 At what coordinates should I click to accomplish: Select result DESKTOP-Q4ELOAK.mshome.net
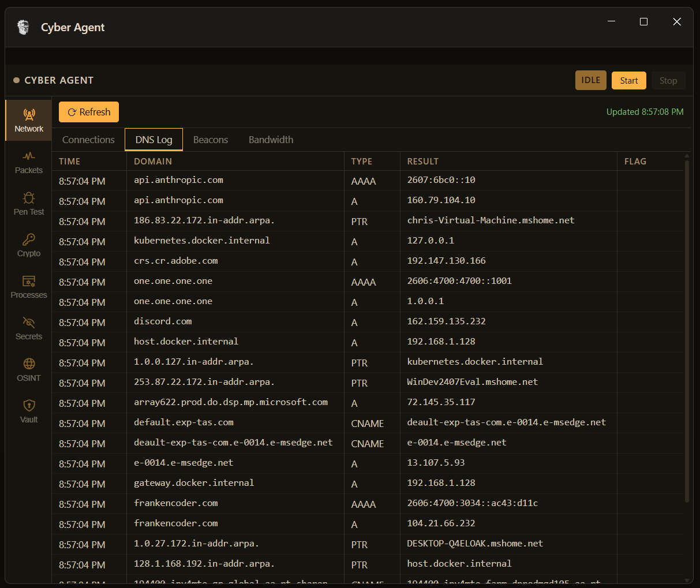tap(475, 544)
